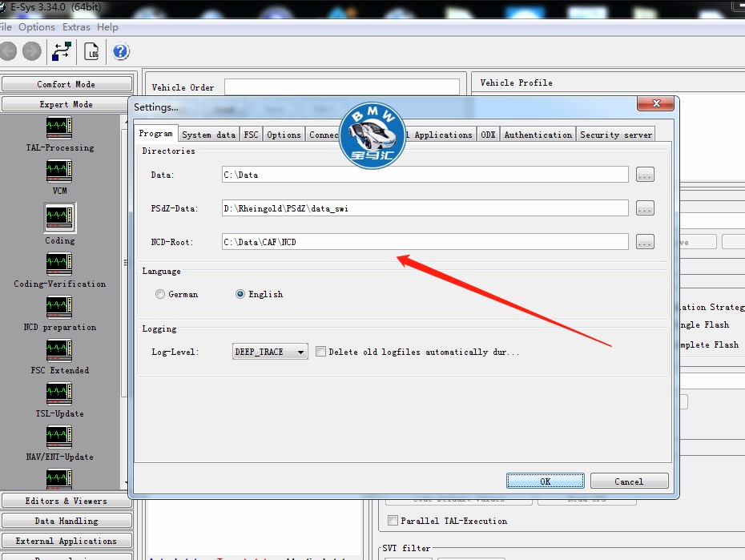745x560 pixels.
Task: Switch to the Options settings tab
Action: (x=284, y=135)
